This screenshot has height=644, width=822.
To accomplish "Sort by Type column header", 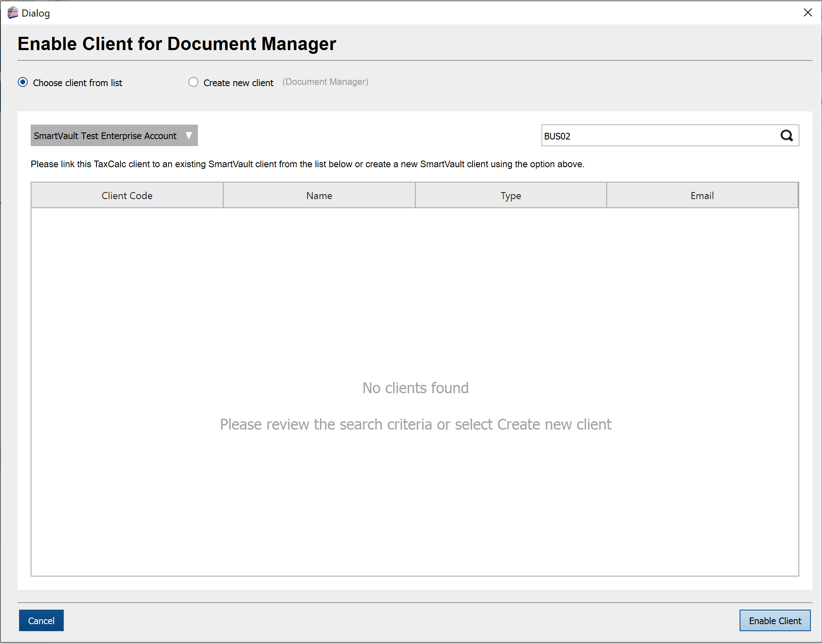I will [x=511, y=195].
